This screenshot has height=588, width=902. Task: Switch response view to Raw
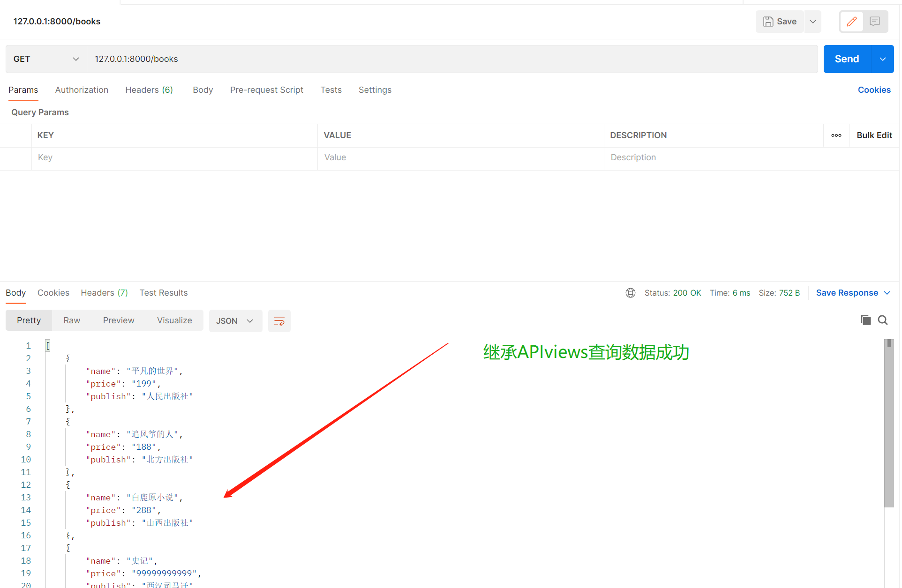[72, 320]
